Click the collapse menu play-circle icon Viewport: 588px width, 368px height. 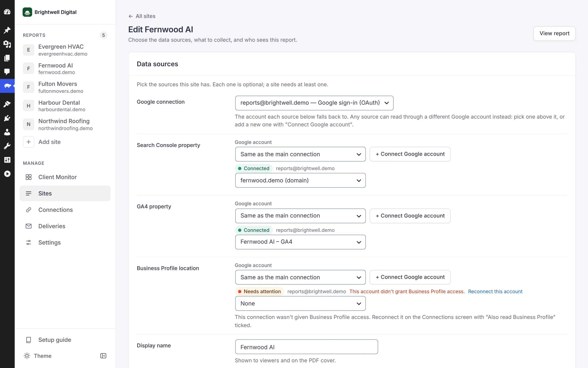pyautogui.click(x=7, y=174)
